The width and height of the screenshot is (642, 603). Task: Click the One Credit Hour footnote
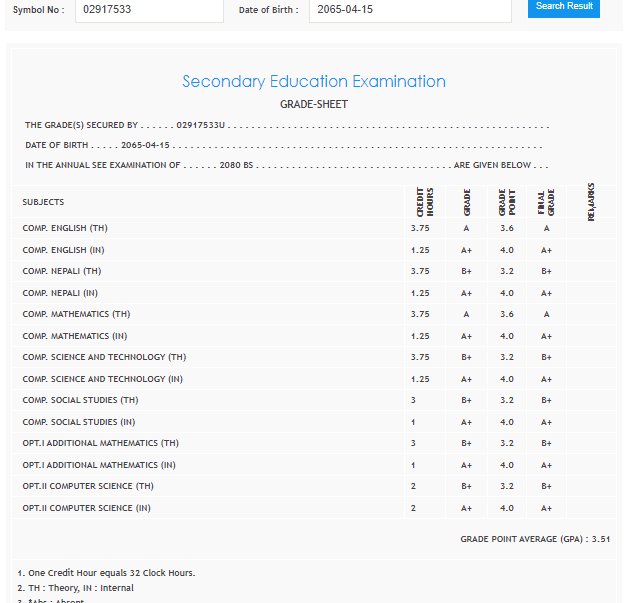click(106, 573)
